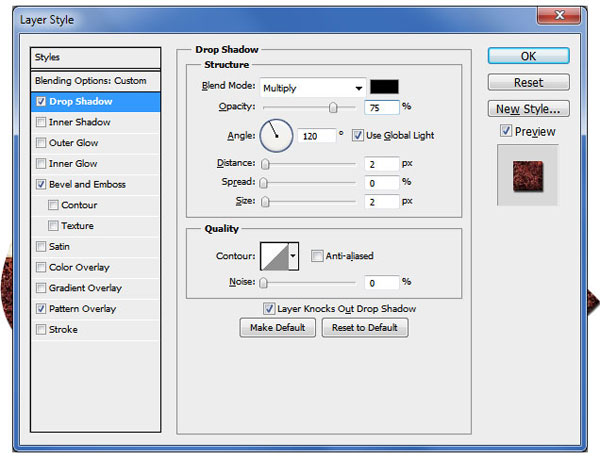
Task: Expand the contour dropdown arrow
Action: (x=293, y=256)
